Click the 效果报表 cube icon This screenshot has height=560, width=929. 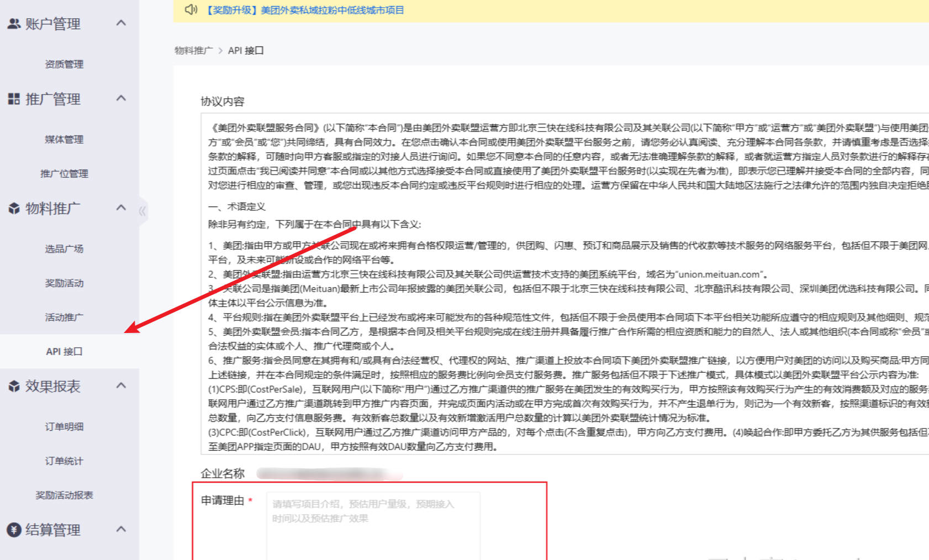pyautogui.click(x=14, y=386)
